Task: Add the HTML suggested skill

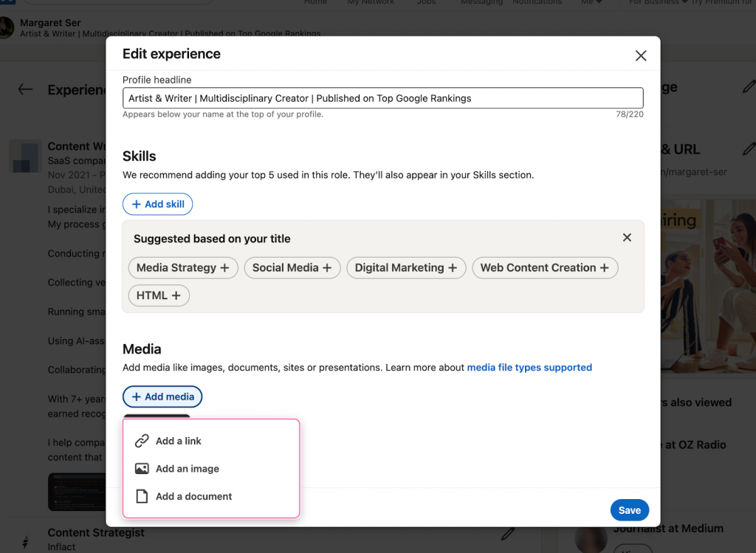Action: pos(159,295)
